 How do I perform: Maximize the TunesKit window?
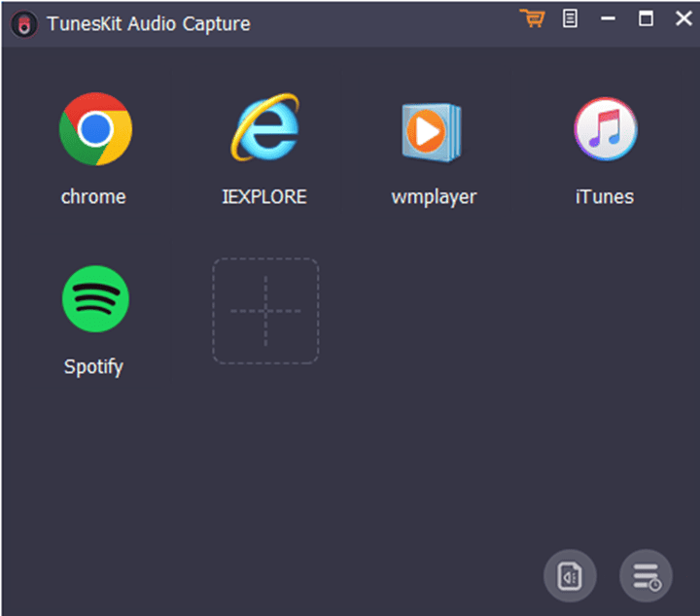(646, 18)
